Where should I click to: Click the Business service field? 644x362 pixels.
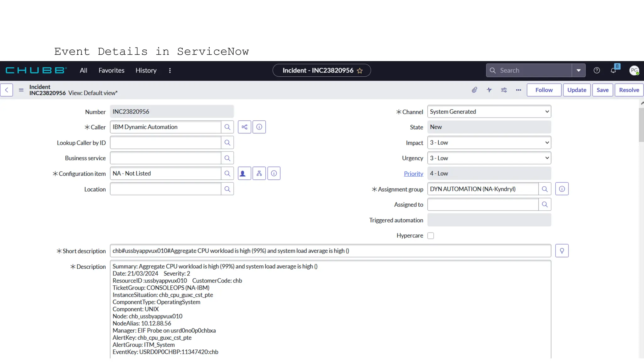[165, 158]
